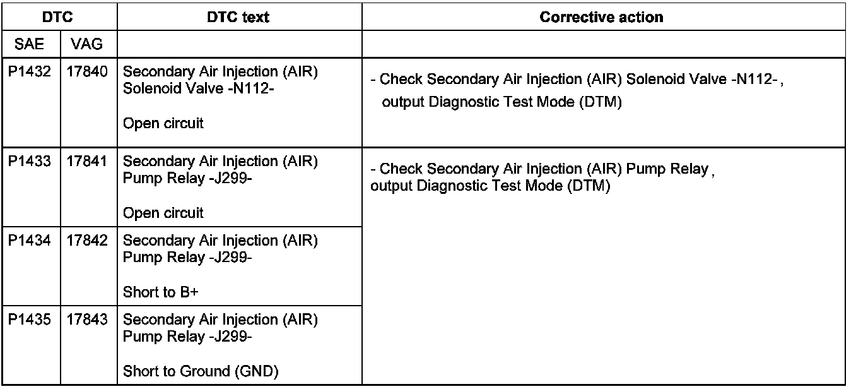Select SAE code P1435
Image resolution: width=868 pixels, height=389 pixels.
(31, 320)
